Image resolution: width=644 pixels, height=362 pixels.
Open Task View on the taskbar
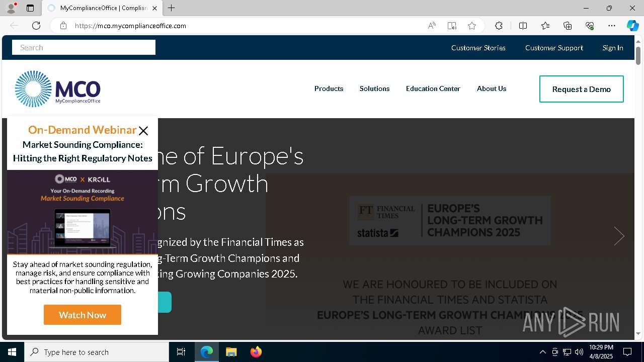pyautogui.click(x=181, y=352)
